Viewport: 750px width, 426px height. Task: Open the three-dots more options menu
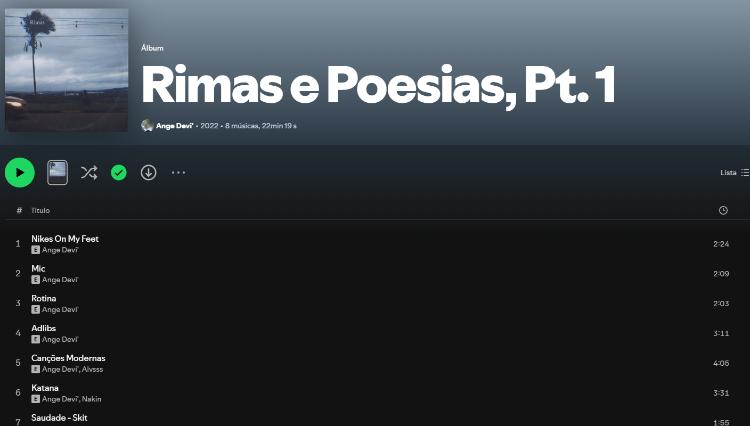pyautogui.click(x=178, y=173)
